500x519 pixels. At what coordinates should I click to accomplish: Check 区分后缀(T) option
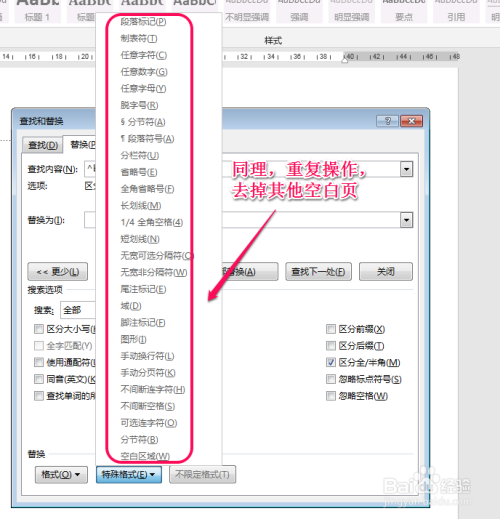pos(331,346)
